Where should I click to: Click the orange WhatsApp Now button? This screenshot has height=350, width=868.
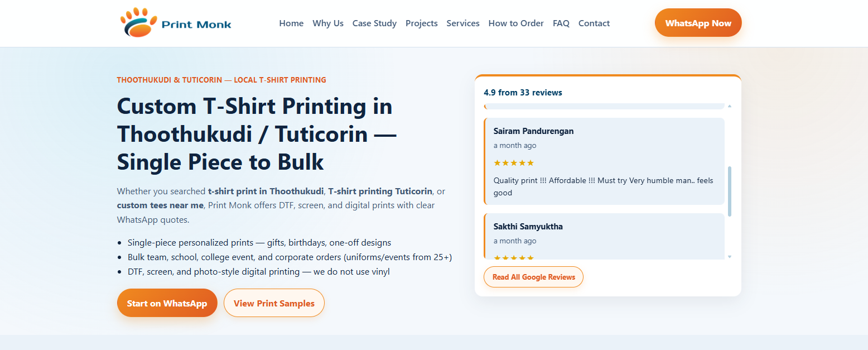pyautogui.click(x=698, y=23)
